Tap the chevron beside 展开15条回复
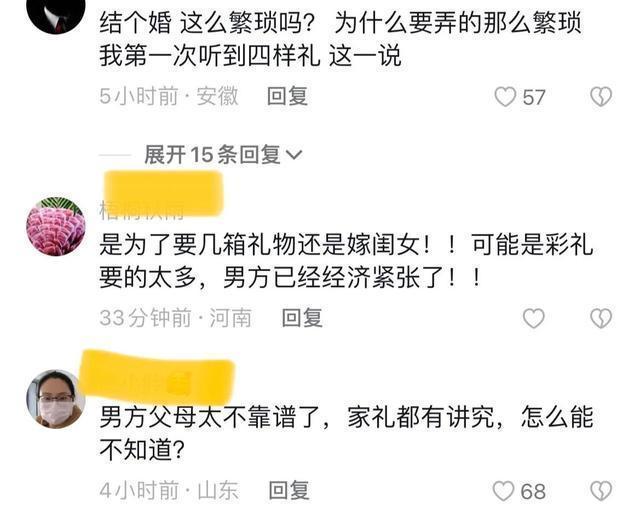 294,155
